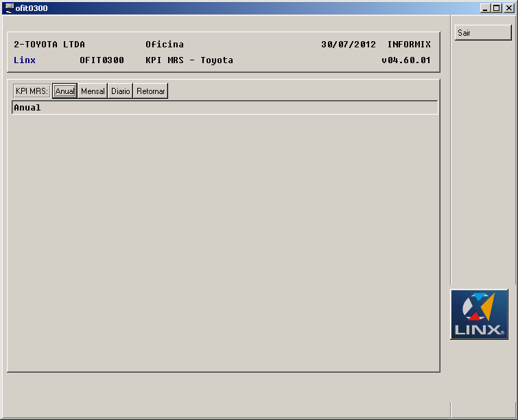Viewport: 518px width, 420px height.
Task: Click the KPI MRS: label
Action: (x=32, y=91)
